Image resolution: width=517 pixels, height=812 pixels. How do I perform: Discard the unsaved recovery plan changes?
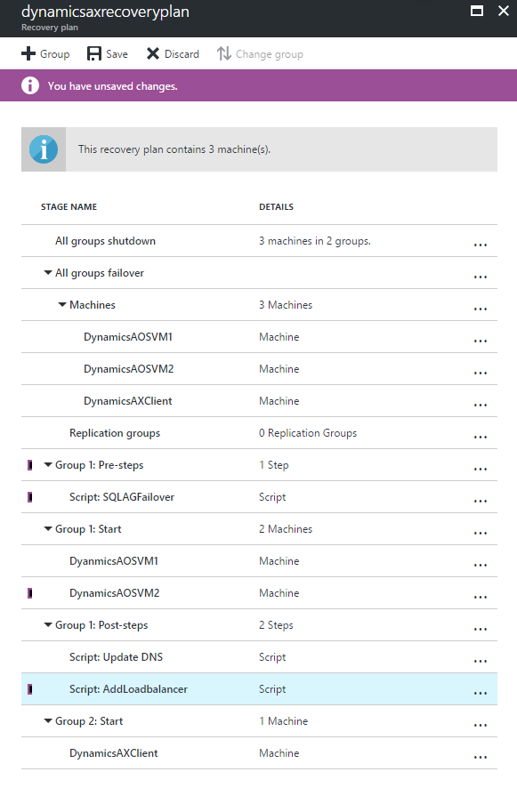click(x=173, y=53)
